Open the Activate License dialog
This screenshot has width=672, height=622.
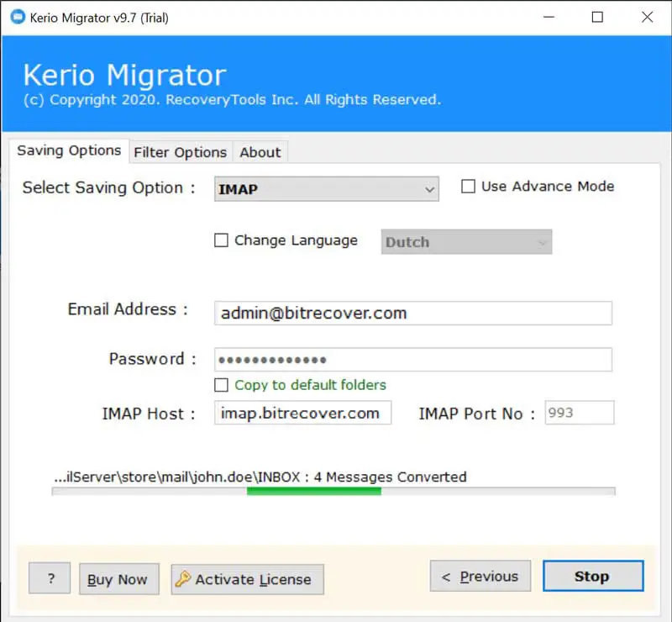tap(247, 579)
